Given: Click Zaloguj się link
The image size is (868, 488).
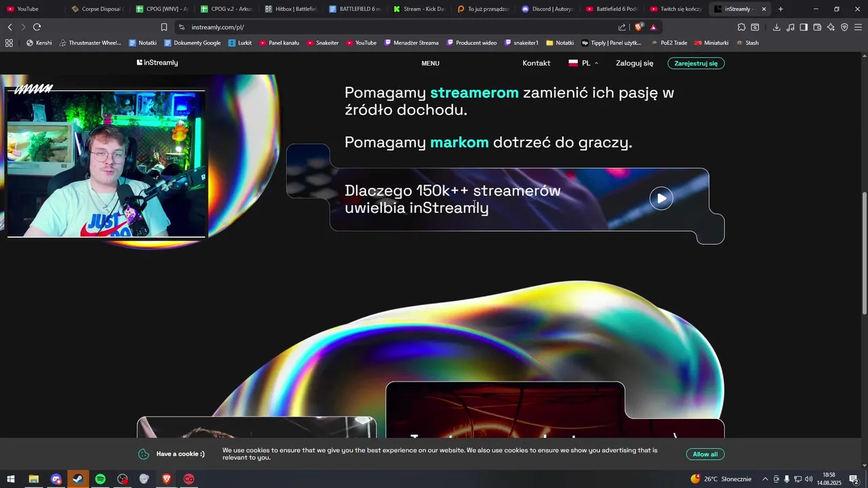Looking at the screenshot, I should 635,63.
